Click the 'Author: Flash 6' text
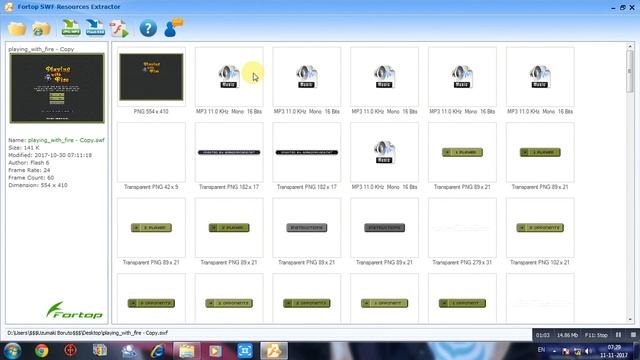 click(29, 163)
